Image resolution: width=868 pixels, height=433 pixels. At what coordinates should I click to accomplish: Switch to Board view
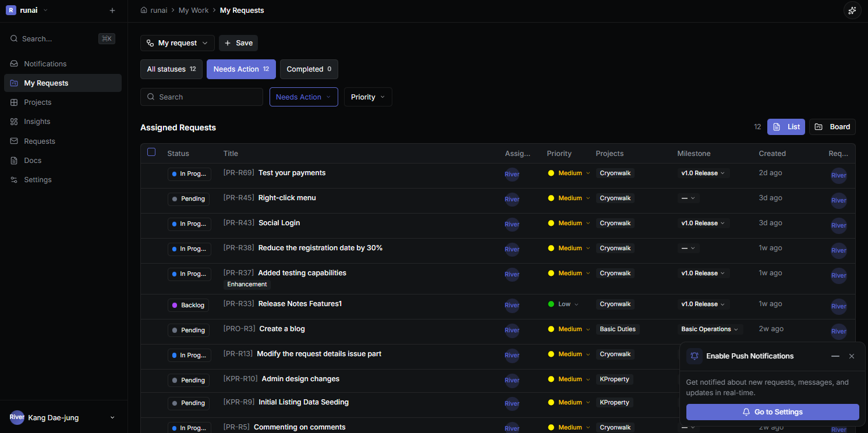(832, 127)
